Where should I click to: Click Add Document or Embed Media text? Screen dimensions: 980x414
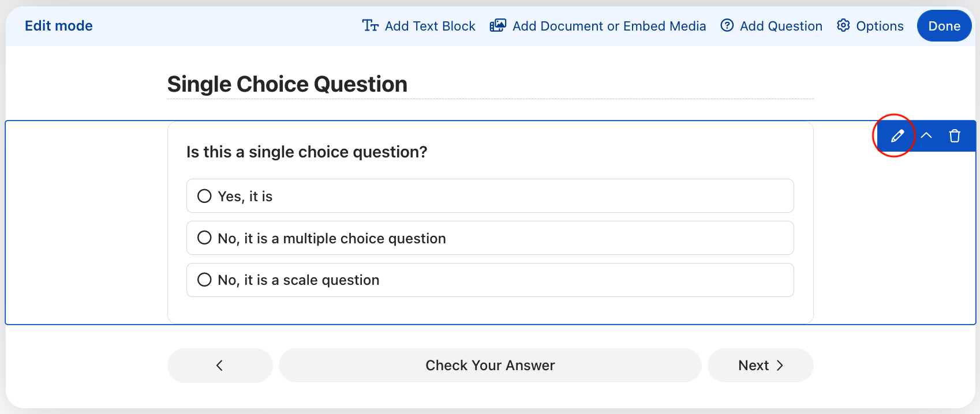pos(609,26)
